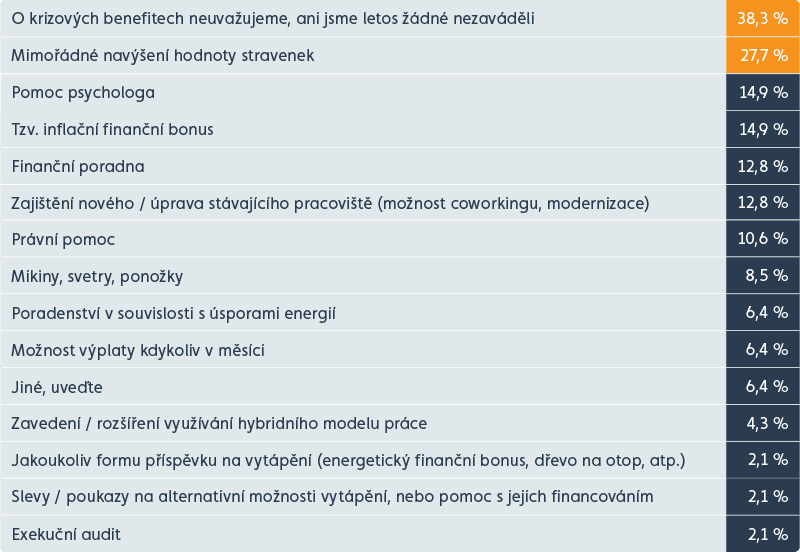
Task: Click 'Poradenství v souvislosti s úsporami energií'
Action: pyautogui.click(x=173, y=313)
